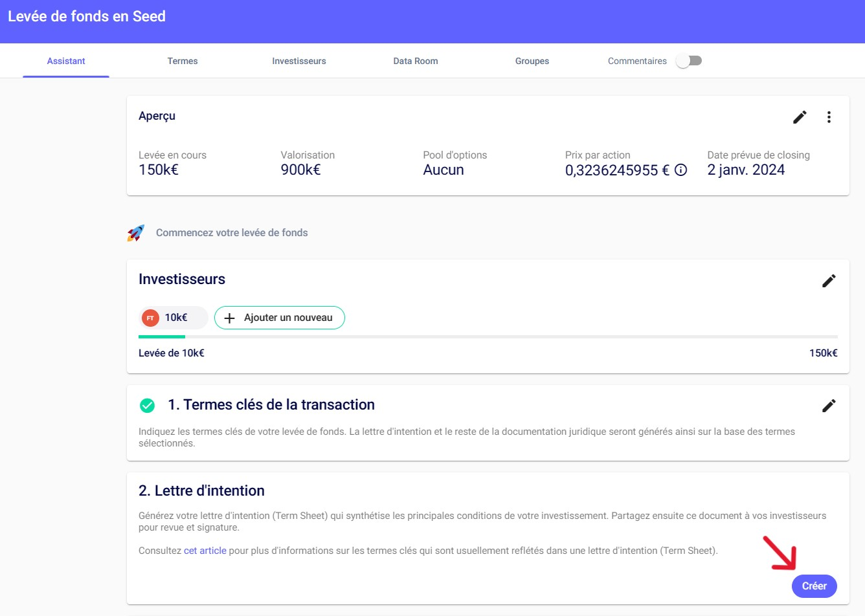Click the fundraising progress bar
The height and width of the screenshot is (616, 865).
[x=488, y=336]
